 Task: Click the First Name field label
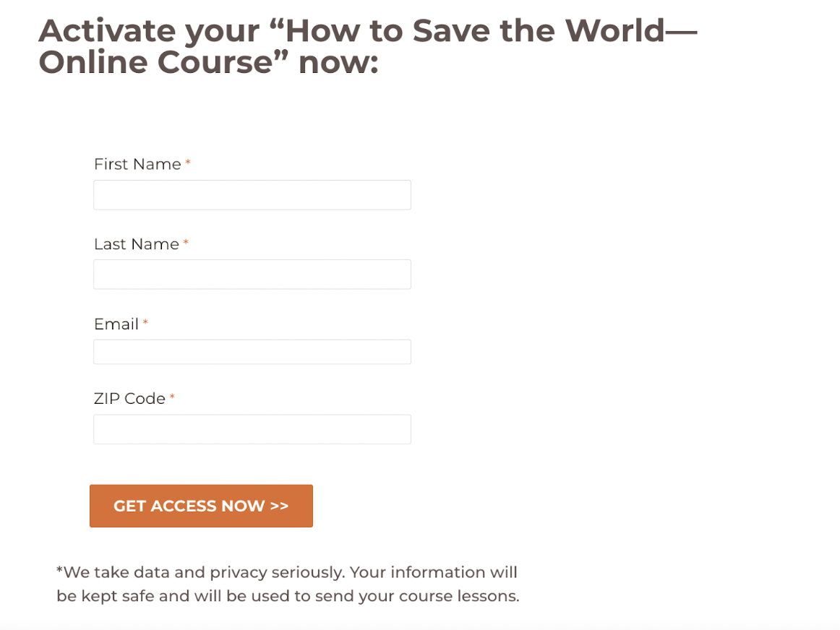[x=137, y=164]
